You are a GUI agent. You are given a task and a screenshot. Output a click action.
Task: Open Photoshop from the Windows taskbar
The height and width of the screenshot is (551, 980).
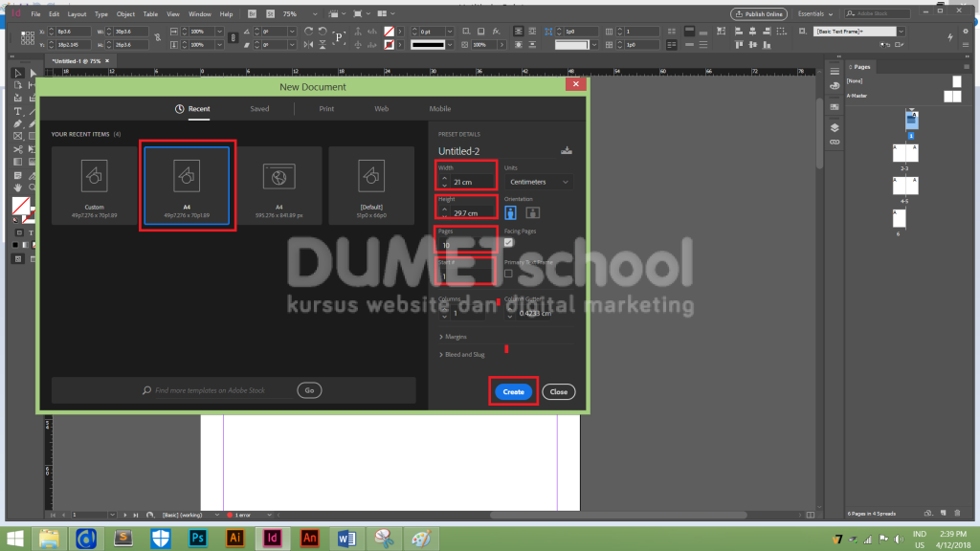(x=197, y=538)
